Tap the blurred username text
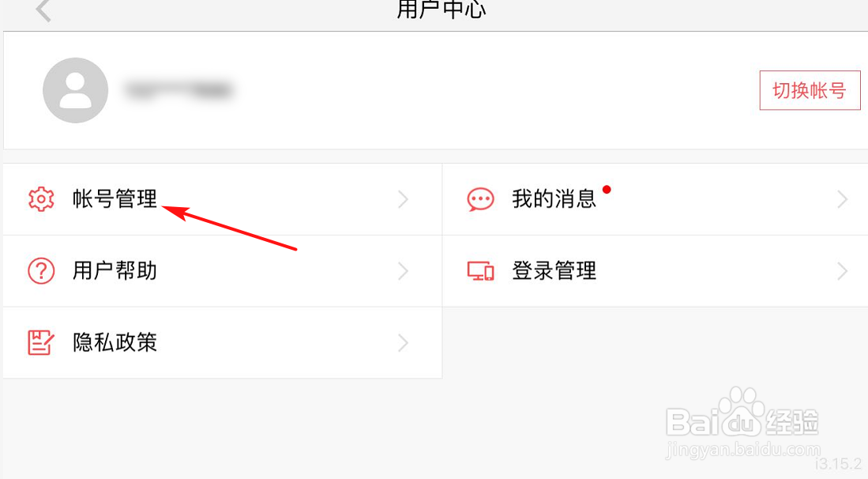This screenshot has width=868, height=479. tap(178, 90)
